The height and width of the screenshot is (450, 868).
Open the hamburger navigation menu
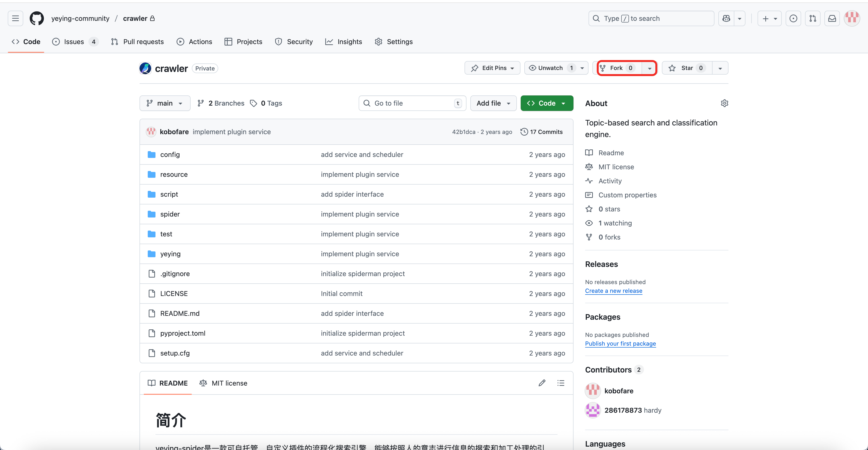pyautogui.click(x=15, y=19)
